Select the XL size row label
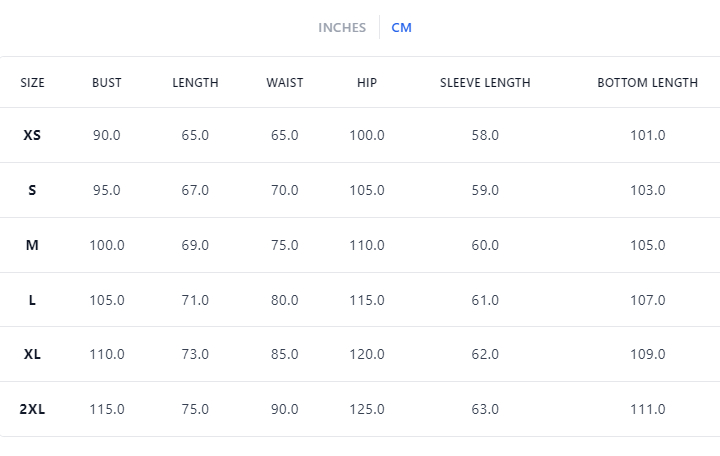 tap(32, 354)
